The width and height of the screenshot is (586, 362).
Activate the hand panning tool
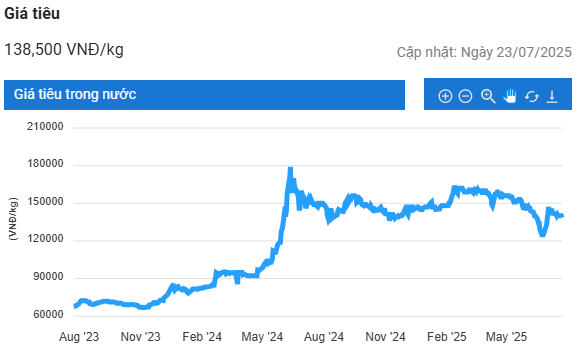[x=510, y=96]
